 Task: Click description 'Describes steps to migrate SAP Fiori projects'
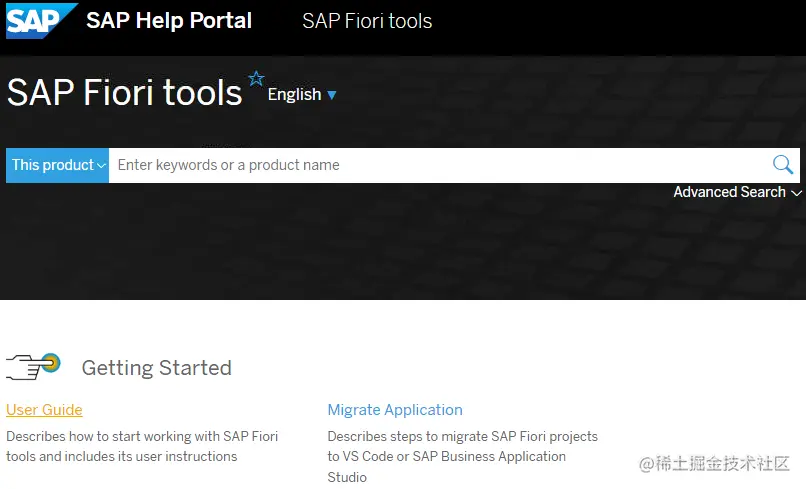pos(463,437)
